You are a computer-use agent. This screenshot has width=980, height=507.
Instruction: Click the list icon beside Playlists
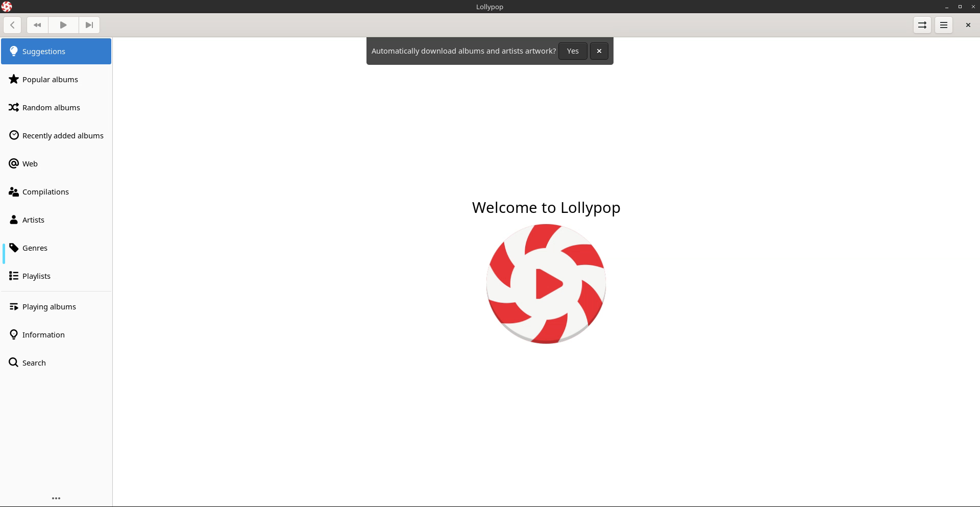click(x=14, y=276)
